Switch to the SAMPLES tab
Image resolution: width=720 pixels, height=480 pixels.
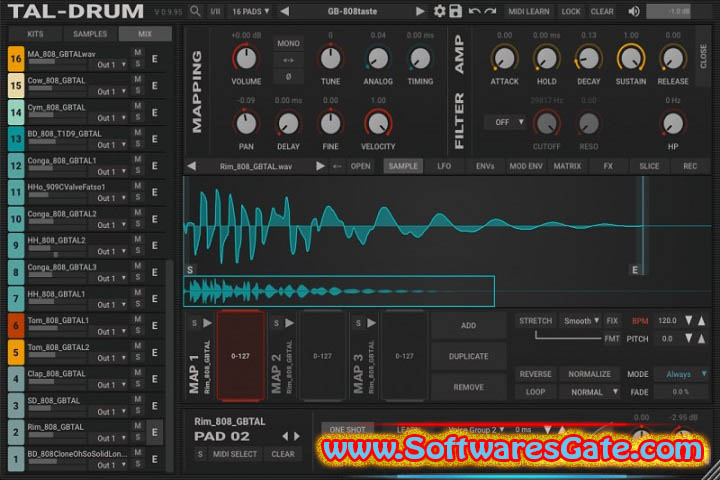90,34
